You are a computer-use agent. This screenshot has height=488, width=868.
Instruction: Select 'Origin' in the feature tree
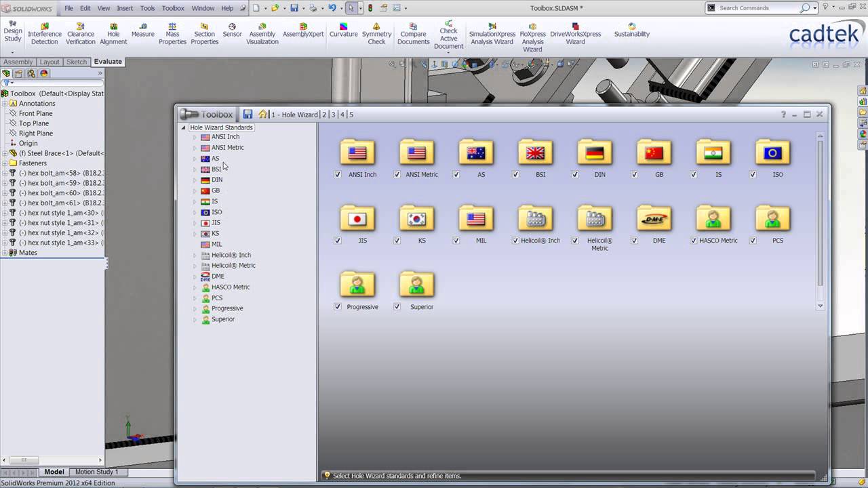tap(28, 143)
